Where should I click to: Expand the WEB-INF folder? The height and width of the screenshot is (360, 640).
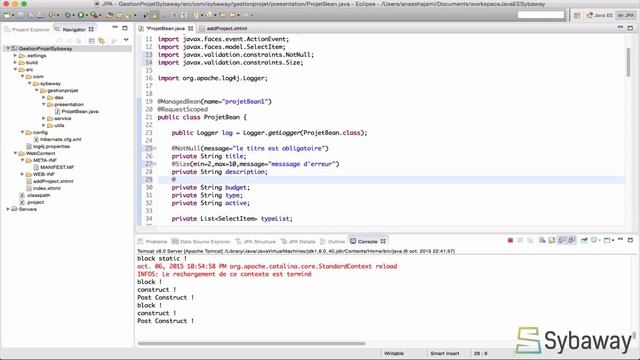pos(22,174)
